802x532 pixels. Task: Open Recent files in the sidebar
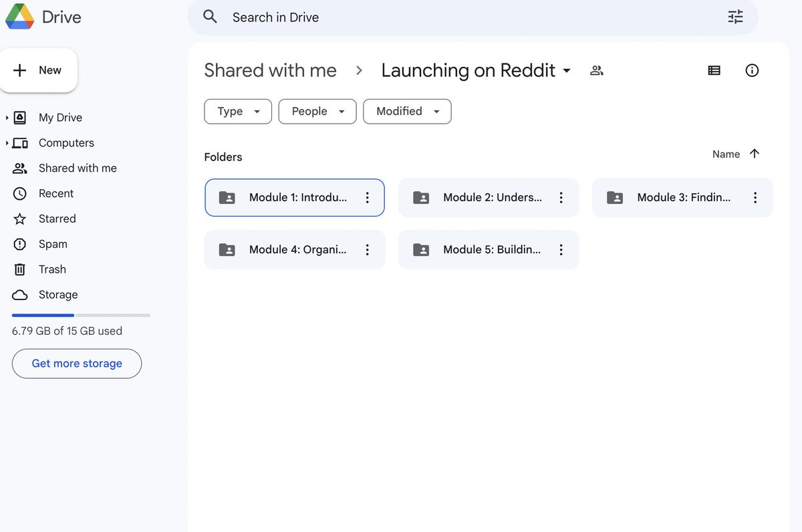tap(56, 194)
